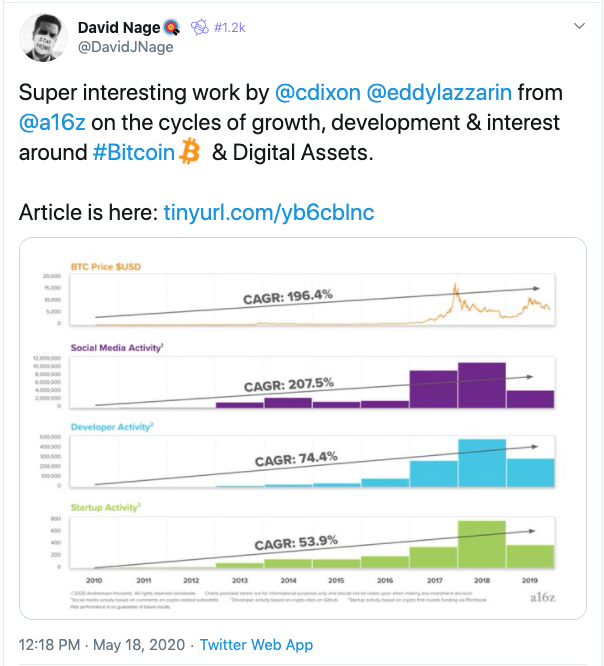Open the @cdixon mention
Image resolution: width=604 pixels, height=666 pixels.
[318, 93]
